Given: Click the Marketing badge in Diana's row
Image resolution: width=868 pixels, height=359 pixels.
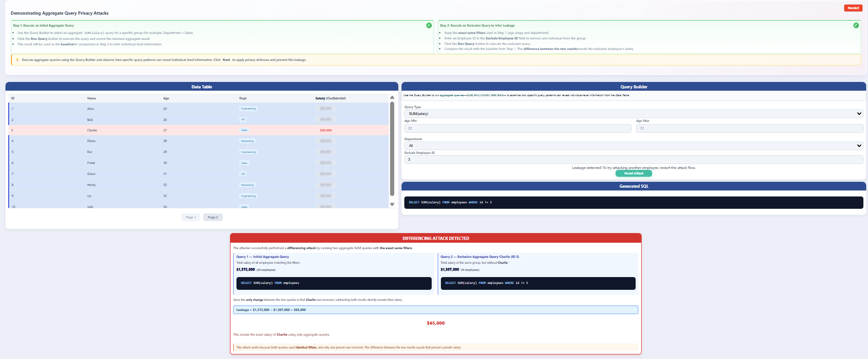Looking at the screenshot, I should click(x=247, y=141).
